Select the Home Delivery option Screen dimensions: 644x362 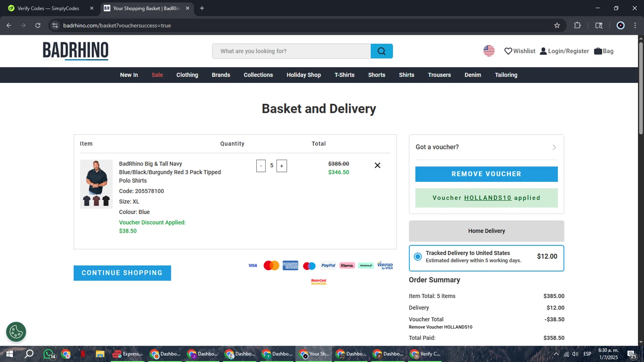[486, 231]
